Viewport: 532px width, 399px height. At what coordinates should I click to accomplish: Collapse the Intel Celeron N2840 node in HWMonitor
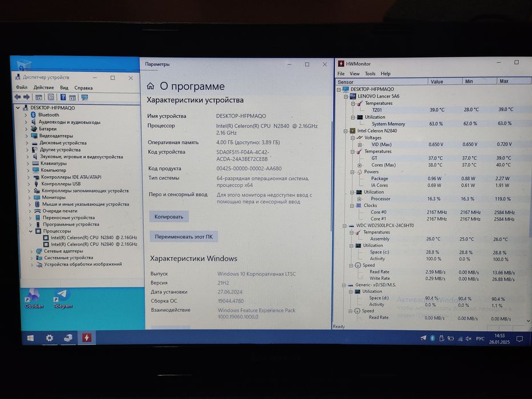pos(346,131)
